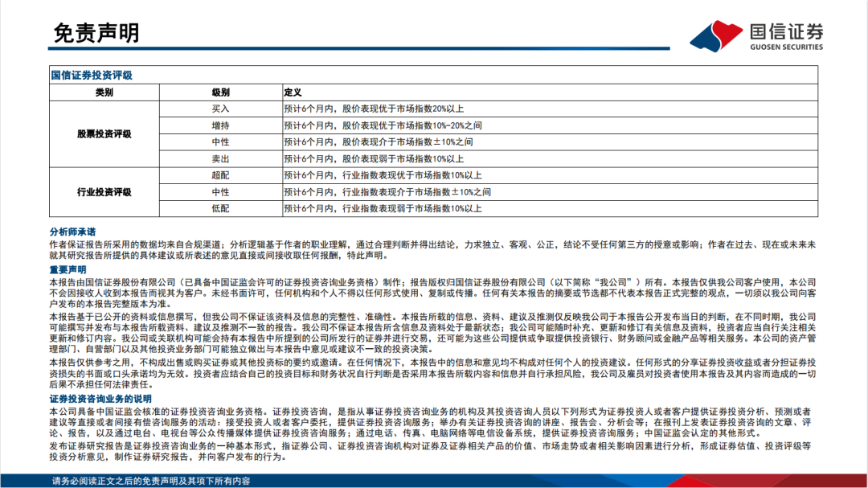868x488 pixels.
Task: Click the 增持 rating cell
Action: pos(220,125)
